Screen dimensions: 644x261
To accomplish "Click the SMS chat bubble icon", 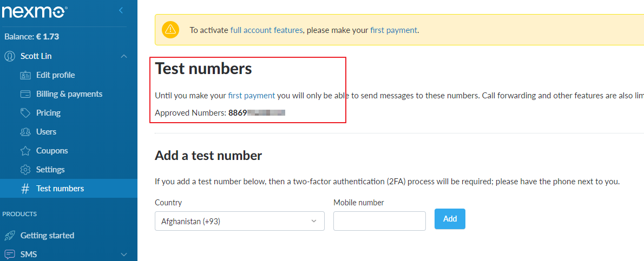I will [10, 254].
